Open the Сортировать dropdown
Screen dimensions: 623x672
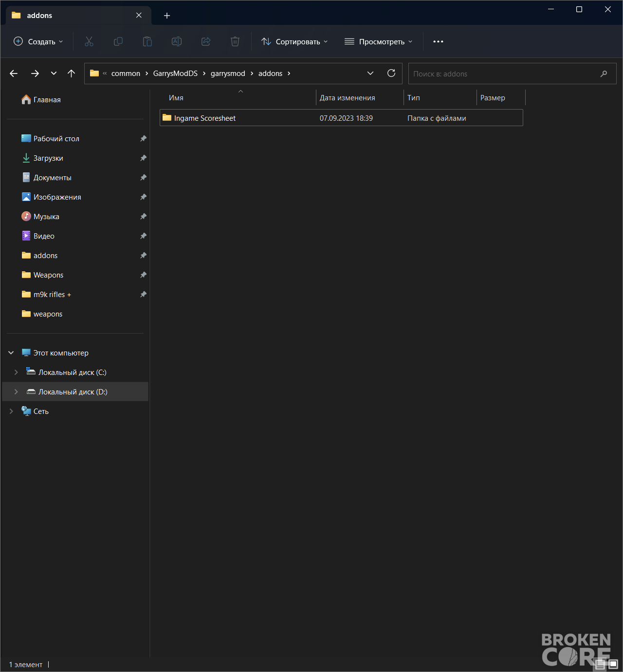[294, 41]
